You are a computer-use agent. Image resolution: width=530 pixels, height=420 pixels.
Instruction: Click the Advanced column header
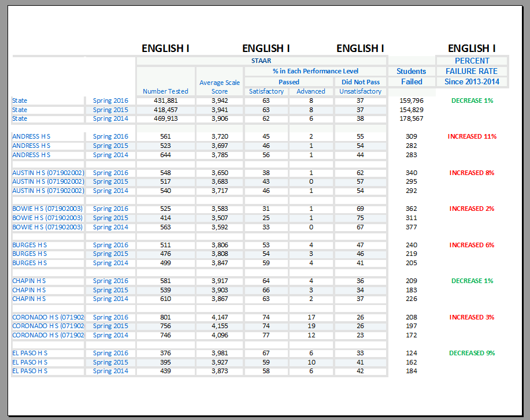click(x=311, y=91)
